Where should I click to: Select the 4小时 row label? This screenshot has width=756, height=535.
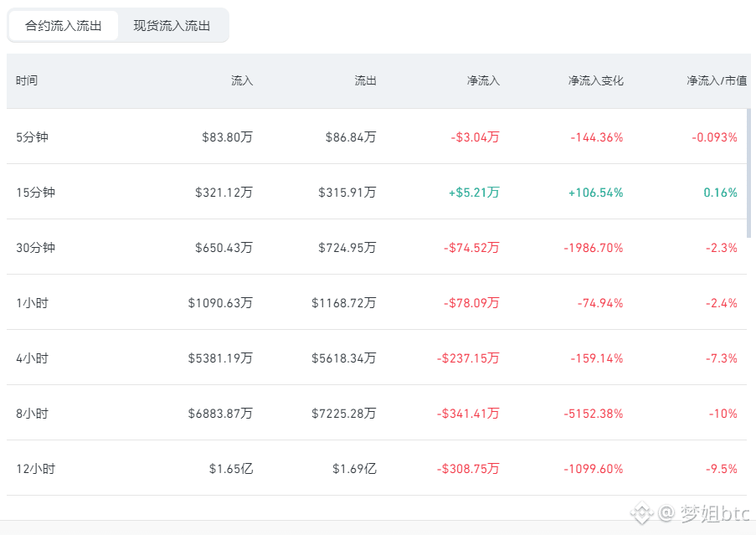pyautogui.click(x=33, y=358)
